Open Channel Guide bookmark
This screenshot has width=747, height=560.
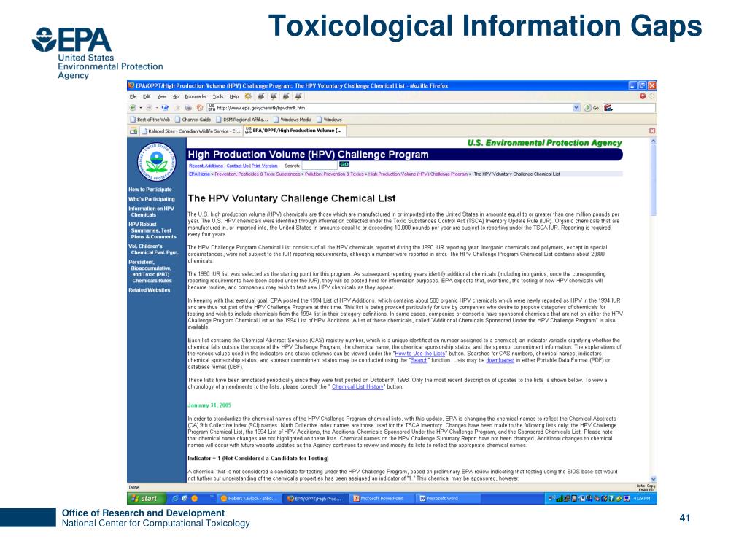[x=193, y=120]
